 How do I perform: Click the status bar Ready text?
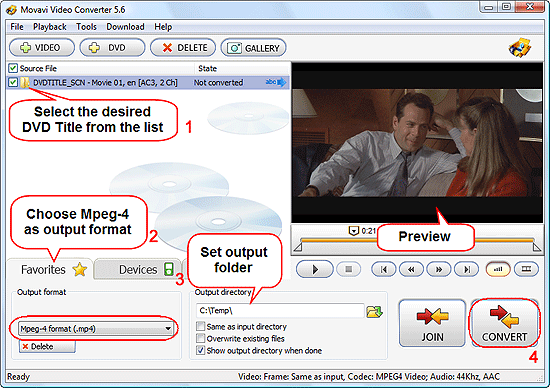(18, 377)
